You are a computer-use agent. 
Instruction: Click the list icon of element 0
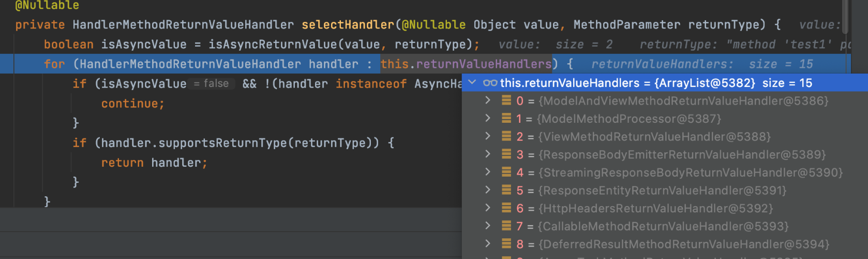pos(506,100)
